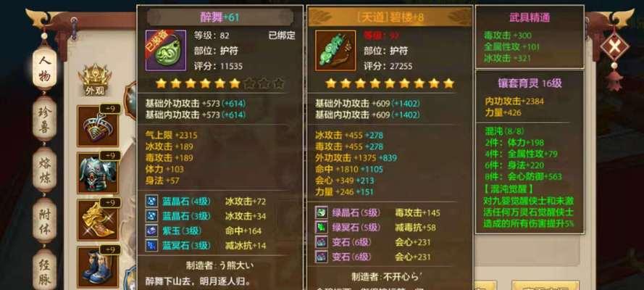Click the 外观 appearance crown icon
The width and height of the screenshot is (644, 290).
tap(94, 80)
